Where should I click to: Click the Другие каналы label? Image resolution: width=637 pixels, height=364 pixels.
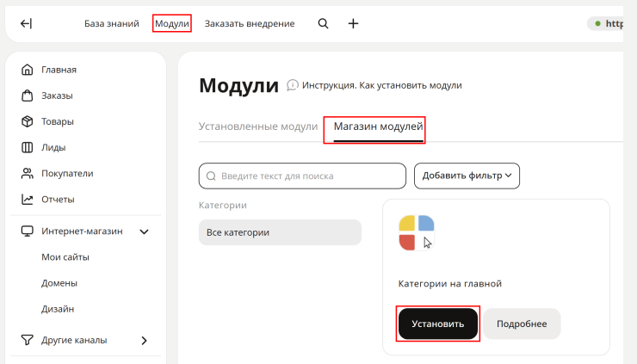[x=74, y=341]
